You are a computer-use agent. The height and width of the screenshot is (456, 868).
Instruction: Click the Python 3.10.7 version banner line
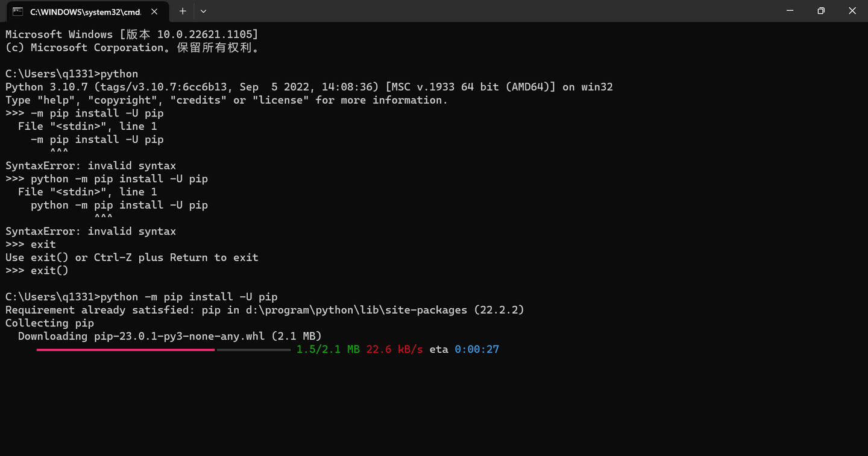309,87
